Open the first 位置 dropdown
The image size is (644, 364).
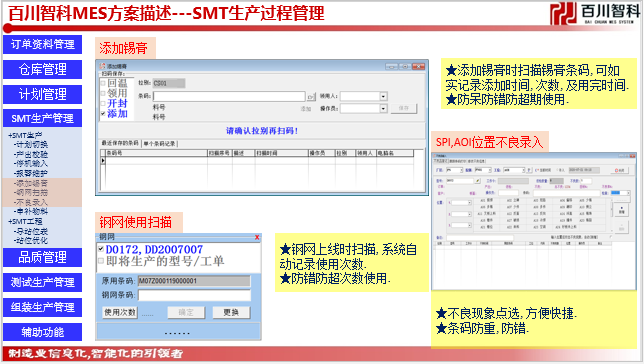[469, 203]
